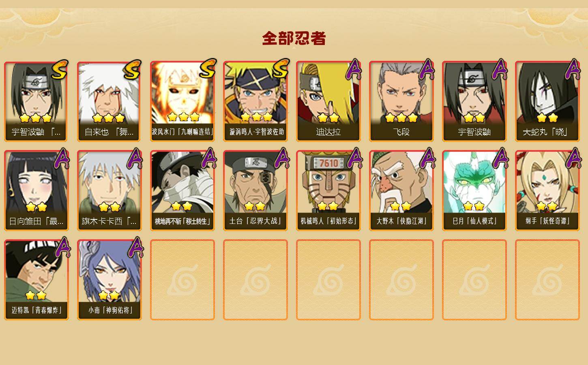The height and width of the screenshot is (365, 588).
Task: Click the 全部忍者 heading
Action: click(x=294, y=39)
